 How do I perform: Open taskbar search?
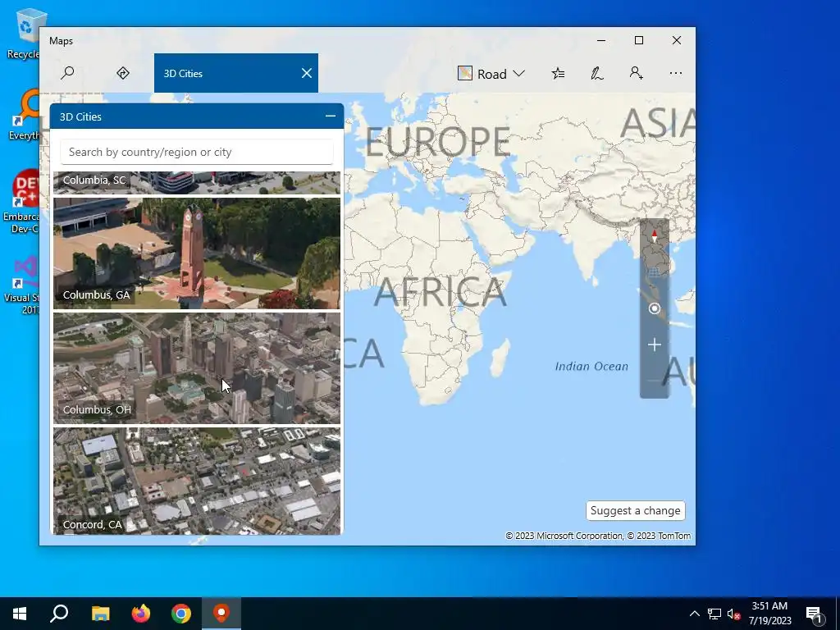tap(59, 614)
